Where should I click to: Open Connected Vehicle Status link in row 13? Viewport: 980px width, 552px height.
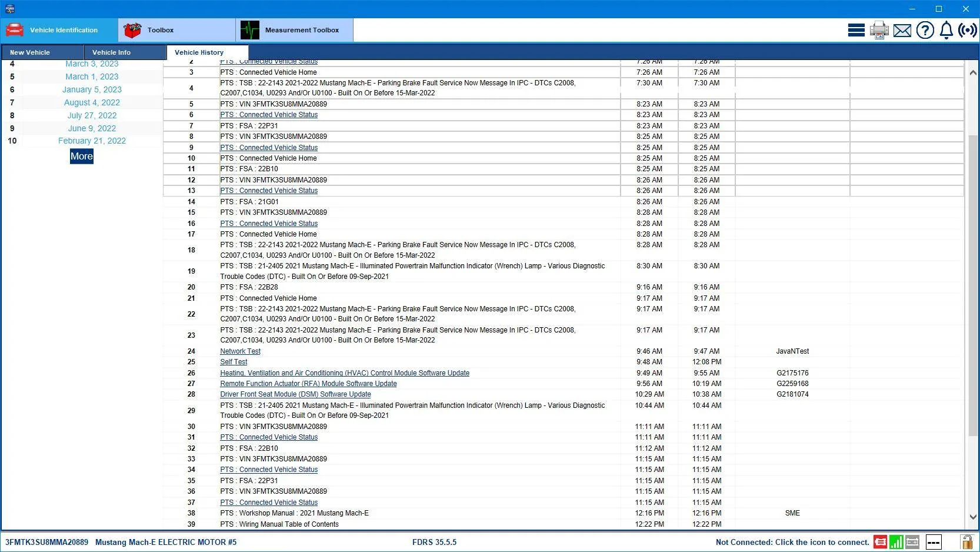pyautogui.click(x=269, y=191)
